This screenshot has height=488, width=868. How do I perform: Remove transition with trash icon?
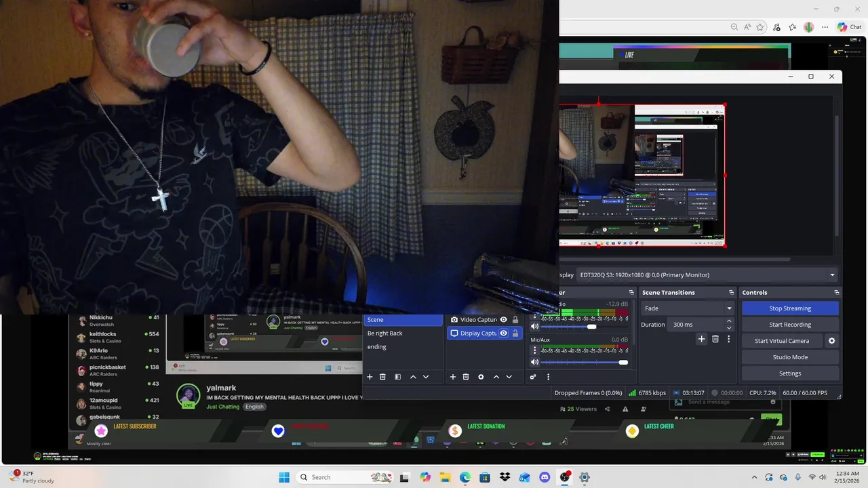pyautogui.click(x=715, y=339)
